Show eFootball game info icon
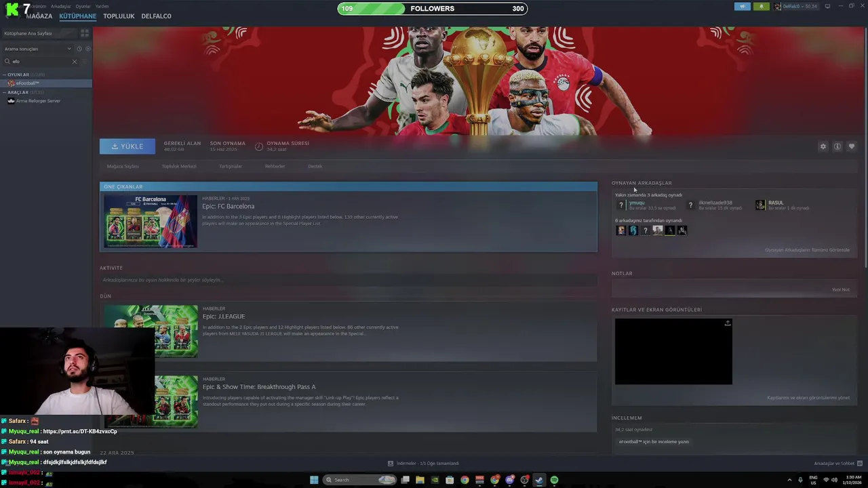 pos(837,146)
